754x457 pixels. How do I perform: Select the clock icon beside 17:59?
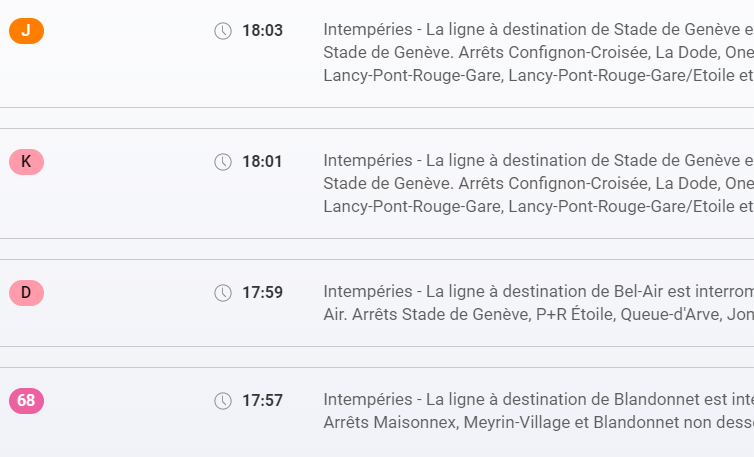click(x=223, y=293)
